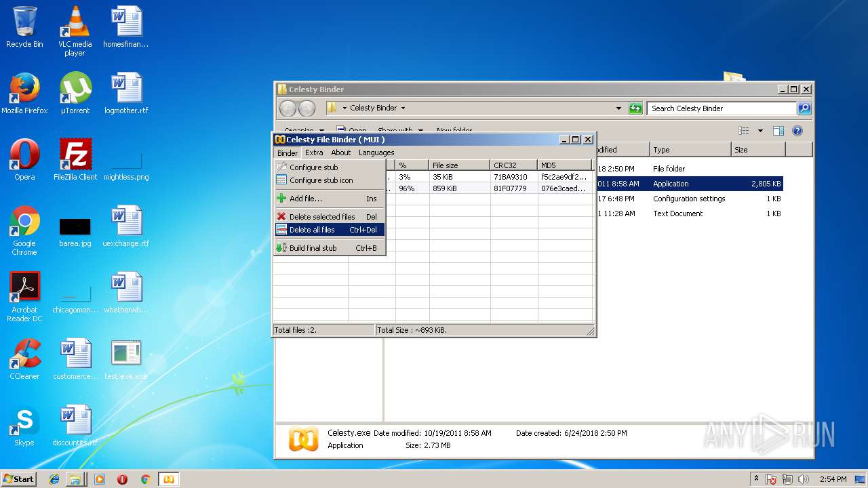Launch Skype desktop shortcut
868x488 pixels.
point(24,426)
